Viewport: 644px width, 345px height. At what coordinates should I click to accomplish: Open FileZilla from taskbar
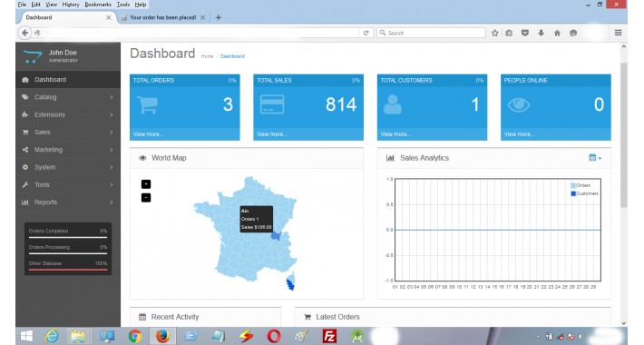[x=329, y=336]
